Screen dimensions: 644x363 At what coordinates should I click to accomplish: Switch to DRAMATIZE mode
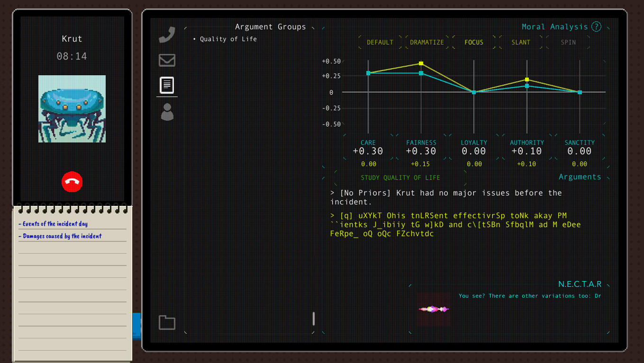[427, 42]
